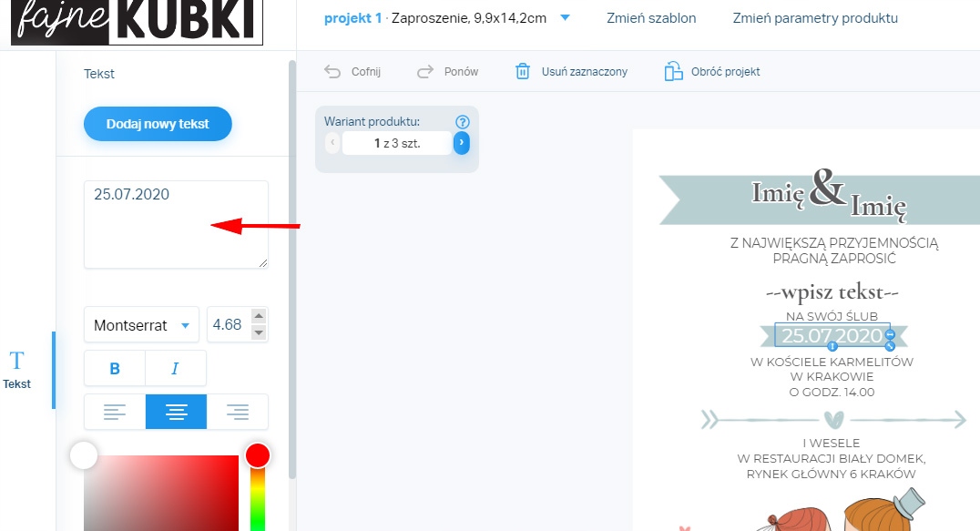The image size is (980, 531).
Task: Click inside the red saturation color area
Action: pos(161,494)
